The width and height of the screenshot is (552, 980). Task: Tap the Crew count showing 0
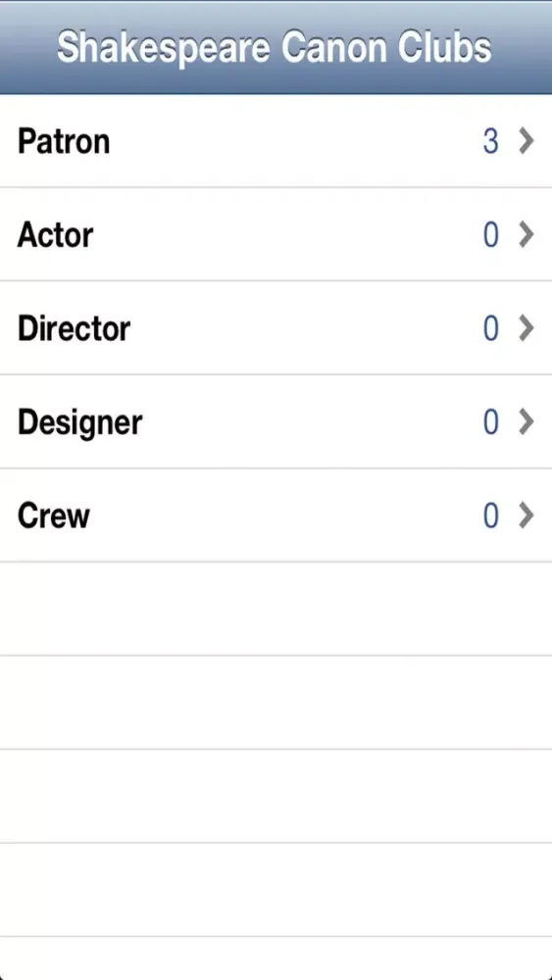[491, 516]
